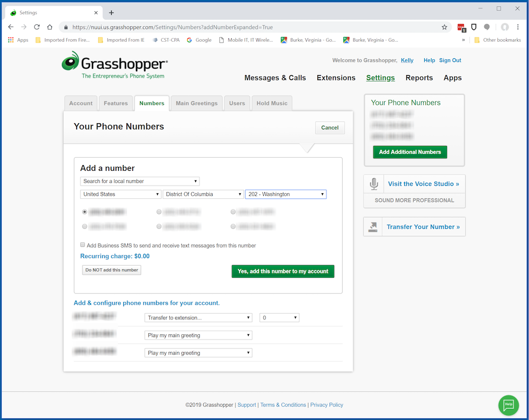Image resolution: width=529 pixels, height=420 pixels.
Task: Open the Kelly account link
Action: (x=407, y=60)
